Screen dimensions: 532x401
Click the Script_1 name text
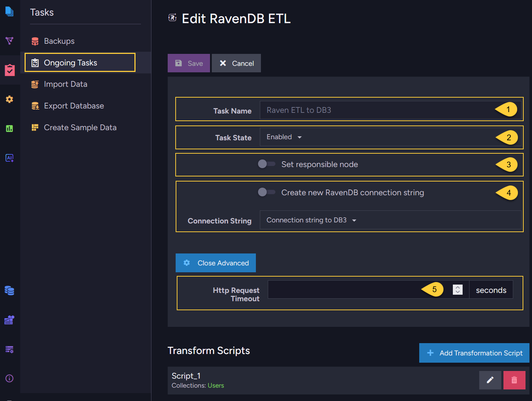(186, 376)
